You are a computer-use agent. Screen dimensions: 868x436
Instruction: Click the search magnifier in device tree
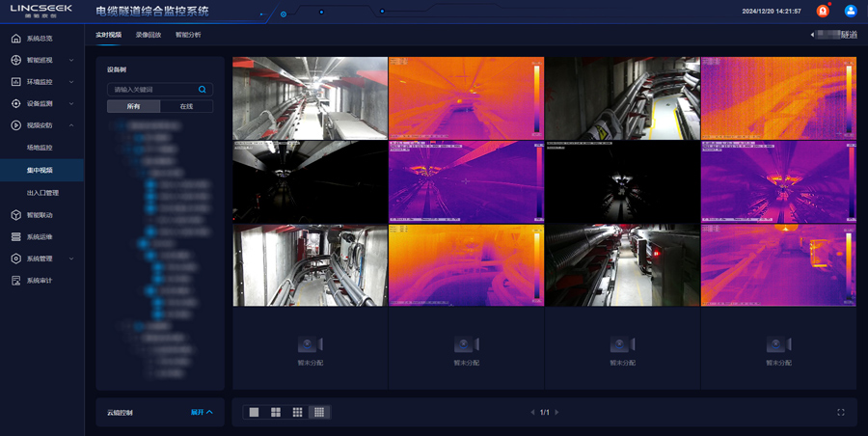coord(202,89)
